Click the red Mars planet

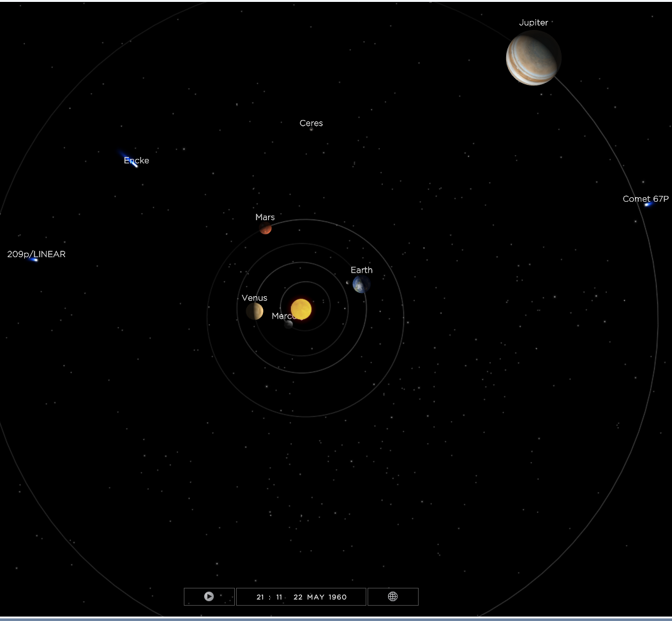pyautogui.click(x=265, y=228)
